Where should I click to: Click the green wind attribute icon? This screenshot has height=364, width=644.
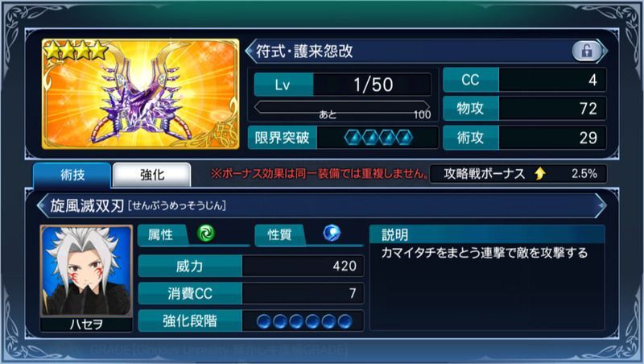(x=206, y=234)
